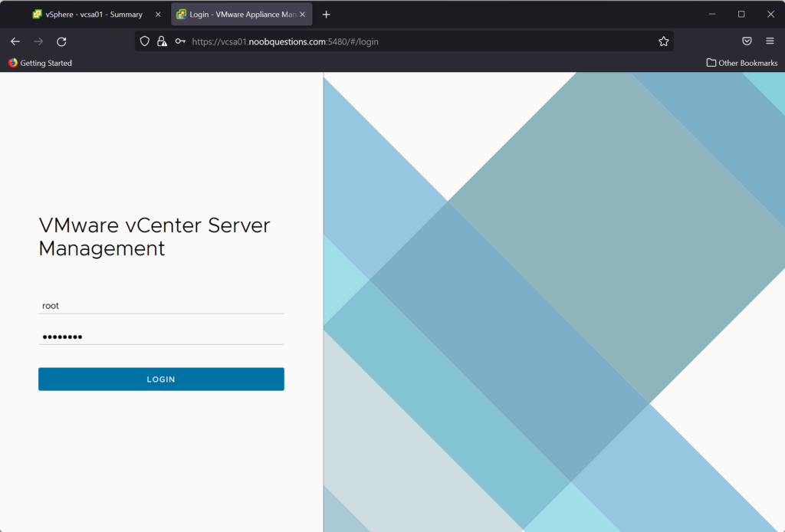Open the tracking protection shield icon

[145, 41]
